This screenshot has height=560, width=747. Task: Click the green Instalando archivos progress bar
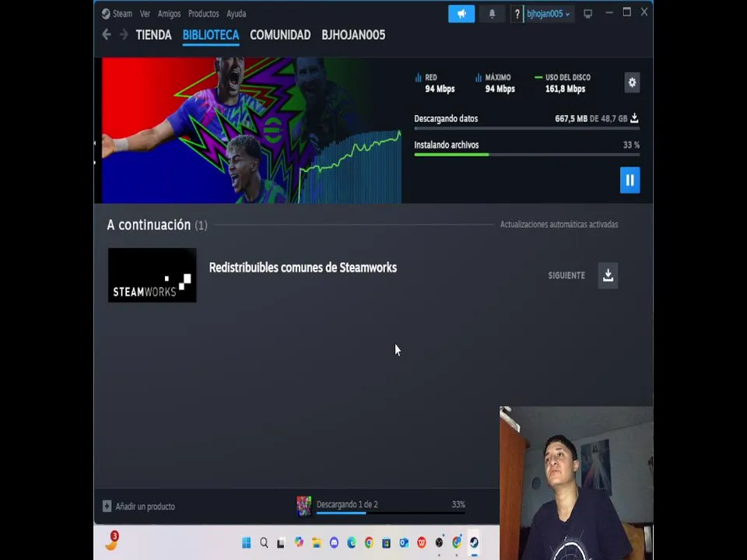pos(527,154)
